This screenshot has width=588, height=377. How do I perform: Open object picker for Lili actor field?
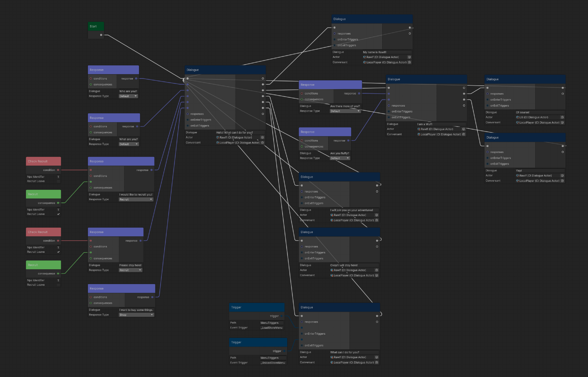562,117
